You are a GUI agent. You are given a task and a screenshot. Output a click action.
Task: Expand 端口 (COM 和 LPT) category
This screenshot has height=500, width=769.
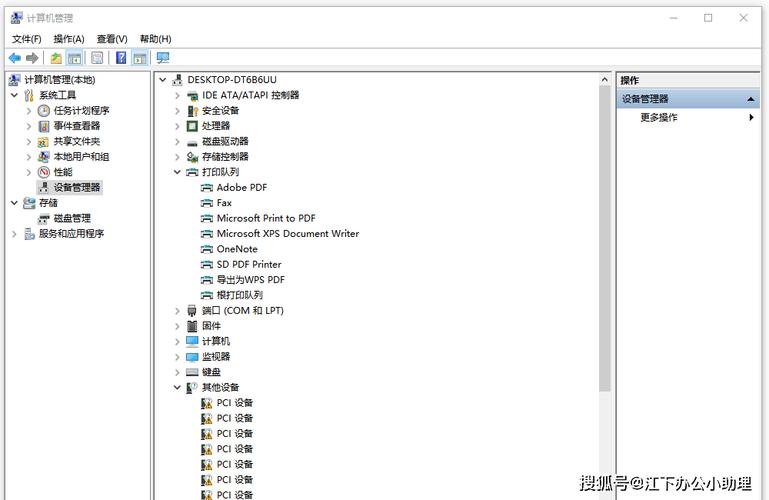[x=178, y=311]
